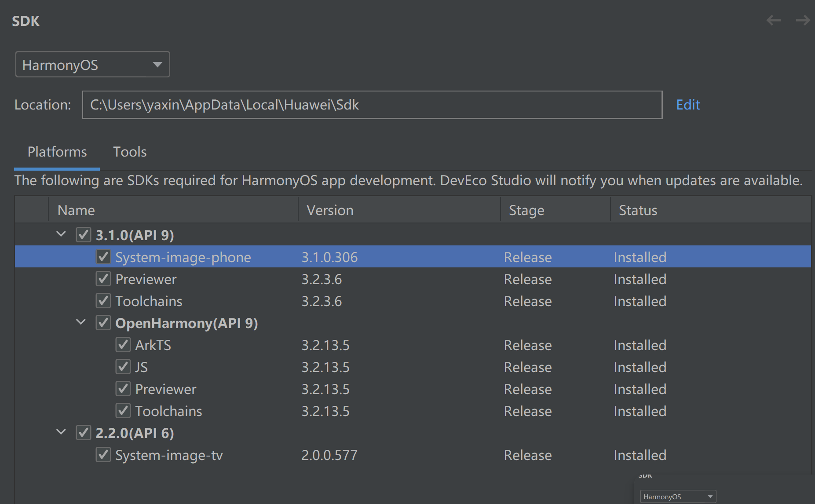Switch to the Platforms tab
This screenshot has height=504, width=815.
(x=57, y=152)
